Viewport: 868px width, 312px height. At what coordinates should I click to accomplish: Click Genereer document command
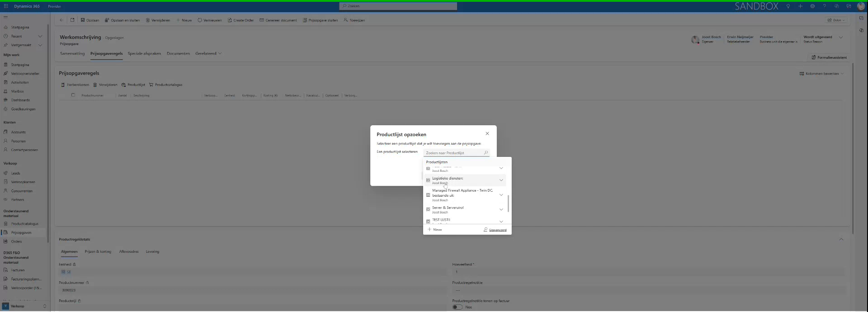pos(278,20)
